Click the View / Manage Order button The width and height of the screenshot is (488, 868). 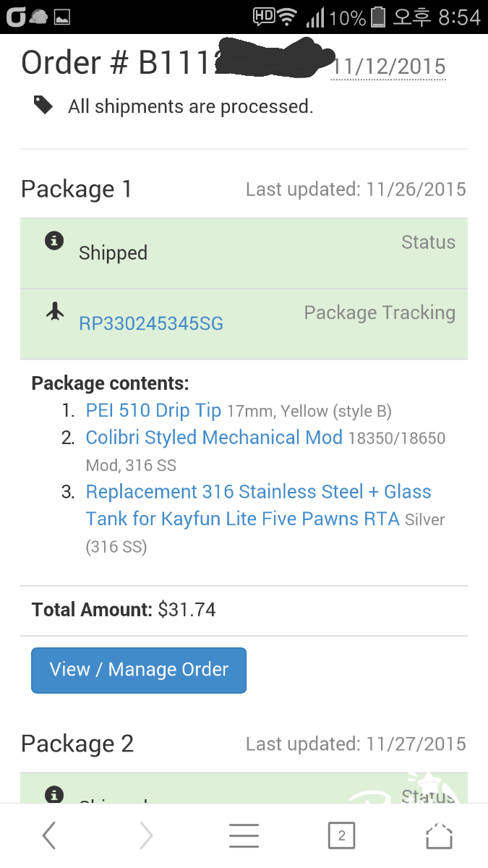tap(139, 670)
